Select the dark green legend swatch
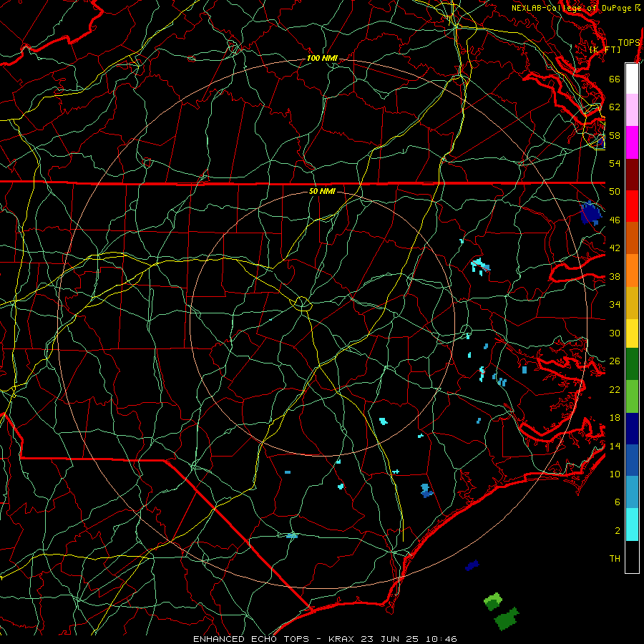 (632, 364)
